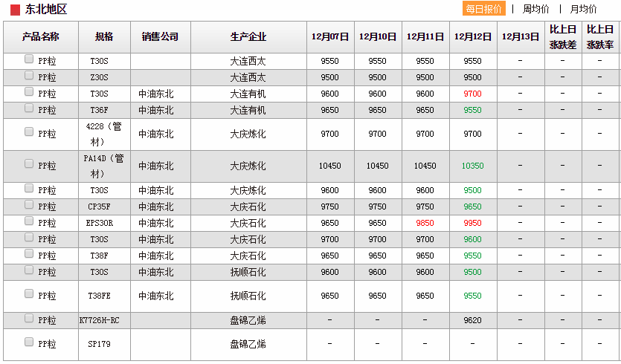Mark the EPS30R row checkbox
This screenshot has width=621, height=364.
pyautogui.click(x=29, y=221)
